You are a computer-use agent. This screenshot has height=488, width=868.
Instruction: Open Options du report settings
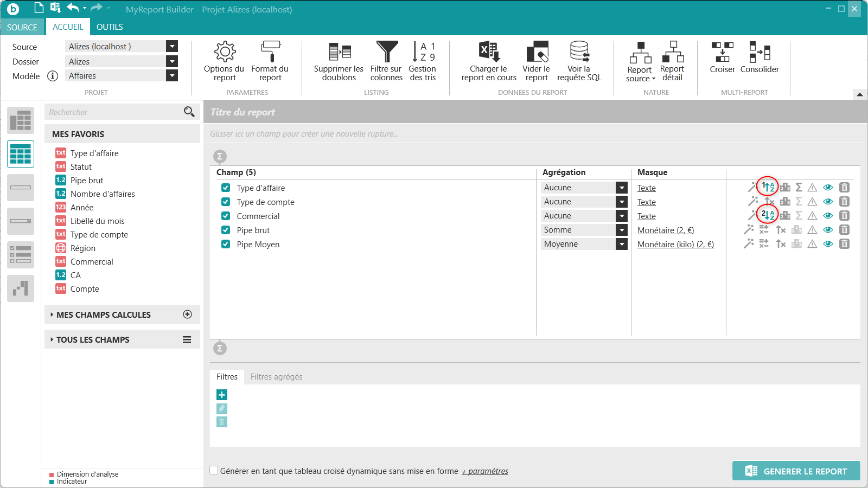tap(224, 61)
